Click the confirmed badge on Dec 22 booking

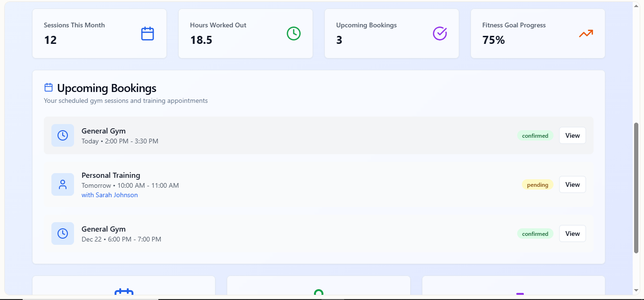535,234
